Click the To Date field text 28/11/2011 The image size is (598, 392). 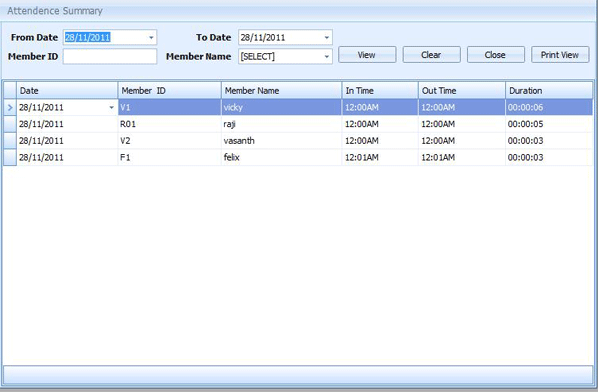(263, 37)
